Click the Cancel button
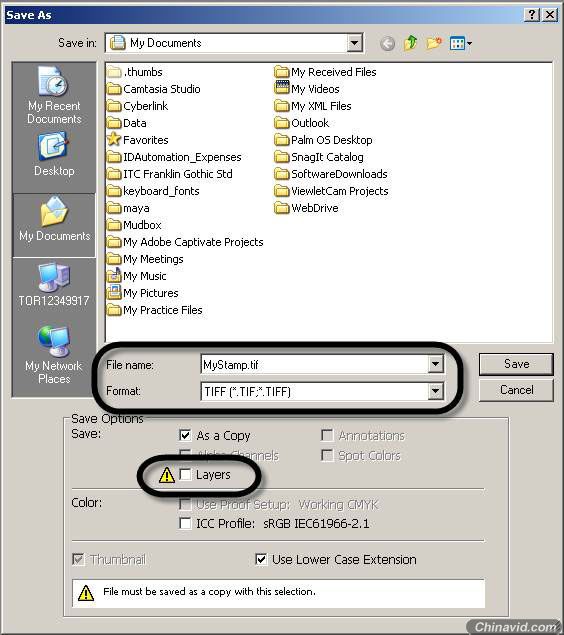564x635 pixels. [x=516, y=390]
